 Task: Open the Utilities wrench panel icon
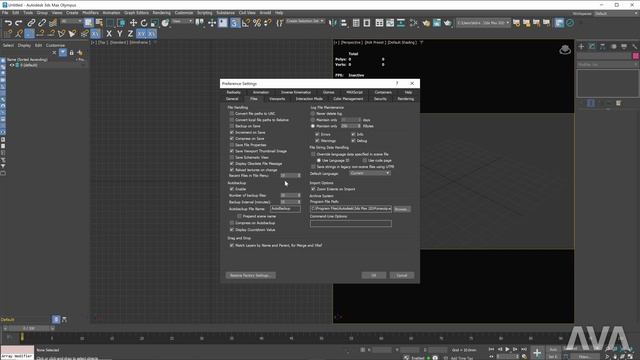tap(634, 47)
